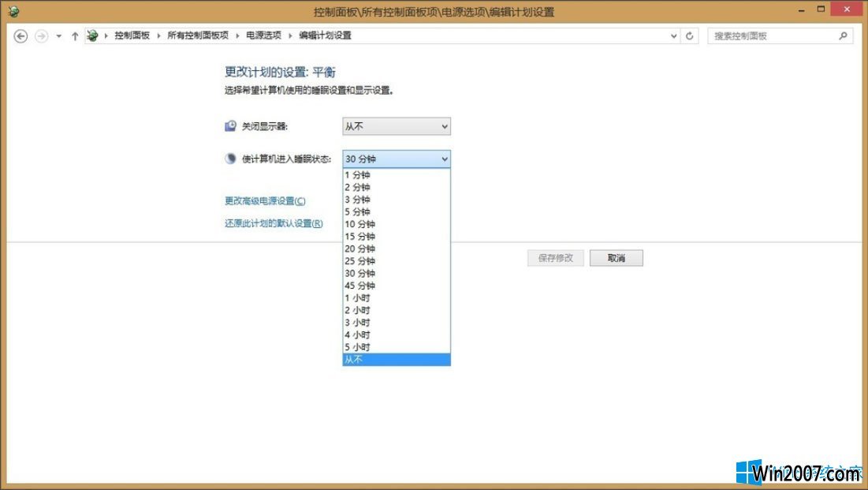
Task: Pick 15 分钟 from the sleep options
Action: click(x=397, y=236)
